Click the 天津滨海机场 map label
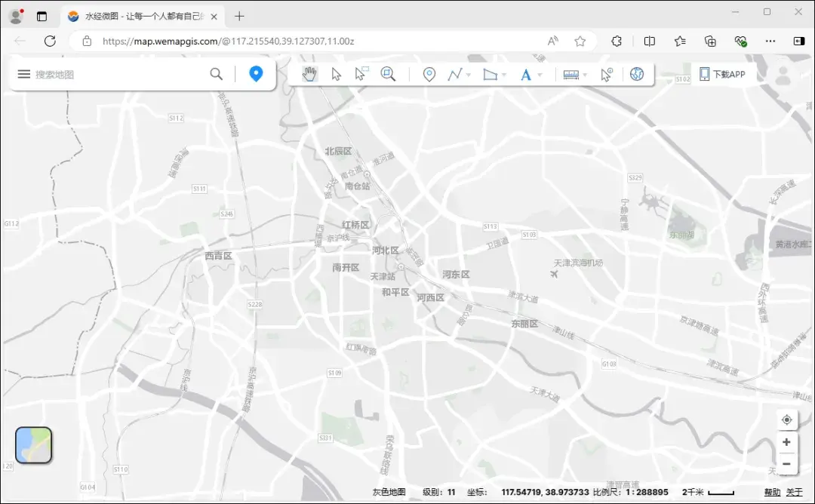 578,263
